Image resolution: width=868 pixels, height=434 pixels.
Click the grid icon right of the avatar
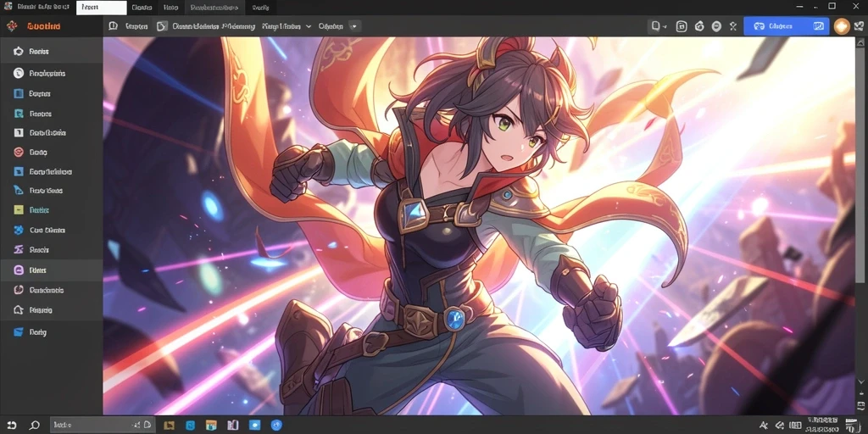(860, 26)
